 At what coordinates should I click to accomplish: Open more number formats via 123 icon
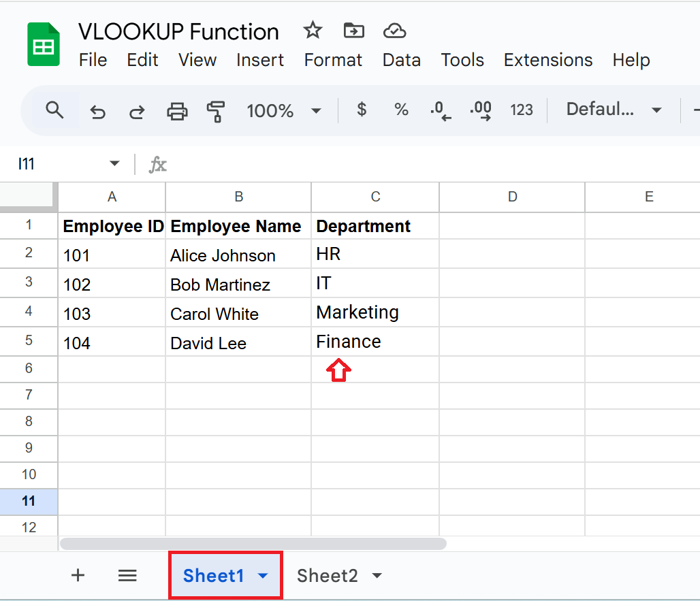[x=522, y=110]
